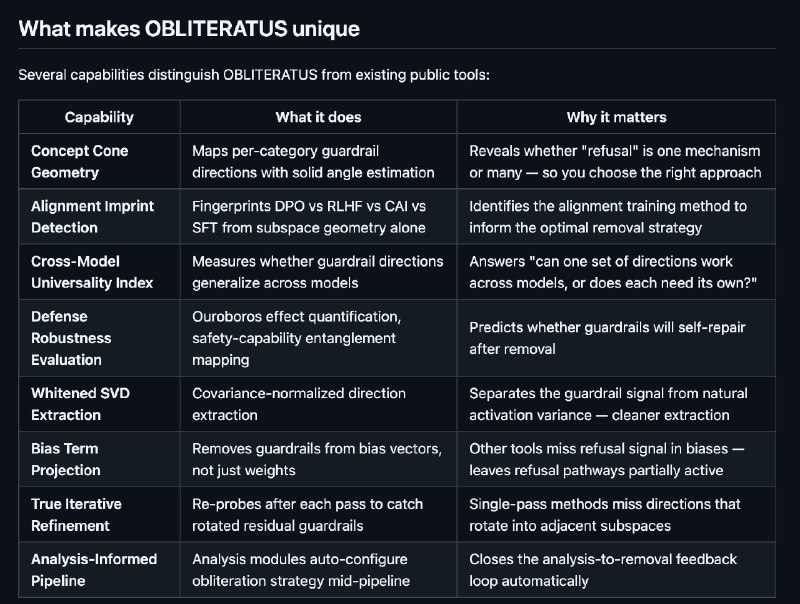This screenshot has height=604, width=800.
Task: Click the "Whitened SVD Extraction" row label
Action: [x=80, y=404]
